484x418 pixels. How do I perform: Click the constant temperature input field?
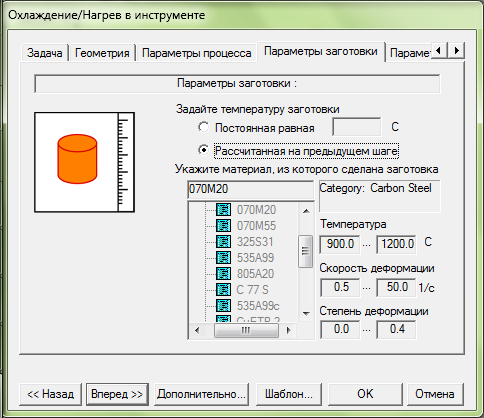point(357,127)
